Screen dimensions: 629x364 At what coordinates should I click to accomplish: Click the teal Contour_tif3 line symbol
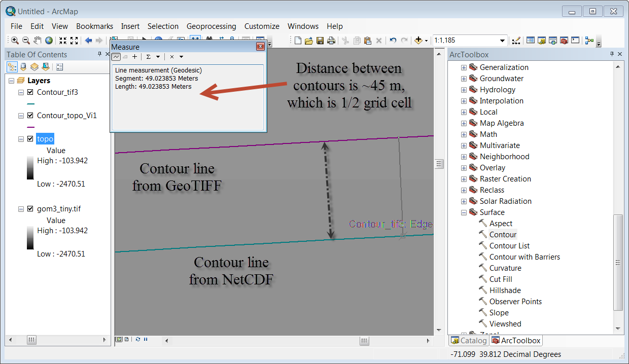pos(30,104)
